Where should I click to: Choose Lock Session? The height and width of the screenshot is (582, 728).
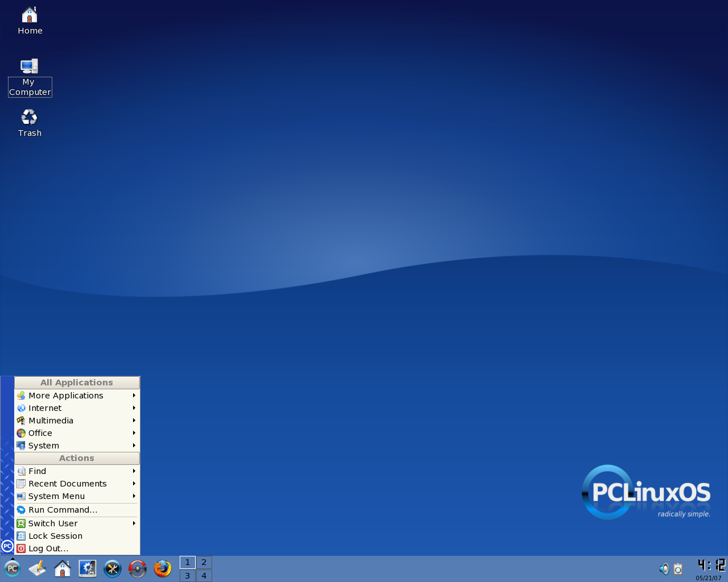tap(77, 536)
